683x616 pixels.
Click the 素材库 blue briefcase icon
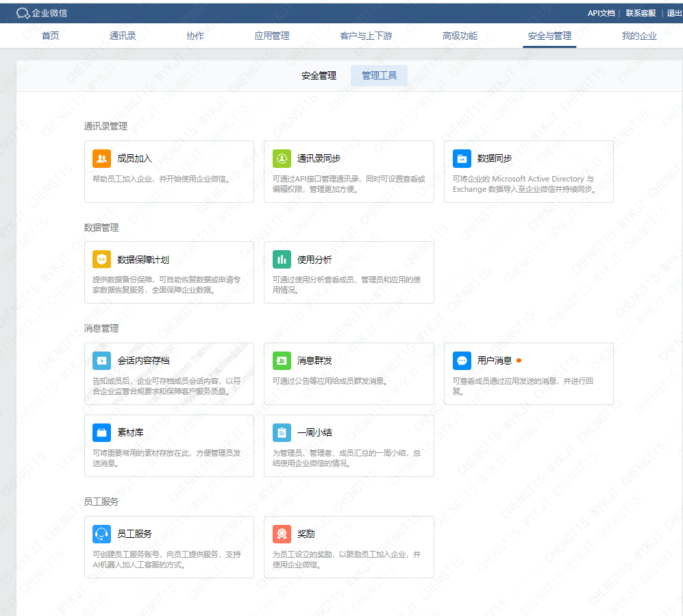coord(101,432)
